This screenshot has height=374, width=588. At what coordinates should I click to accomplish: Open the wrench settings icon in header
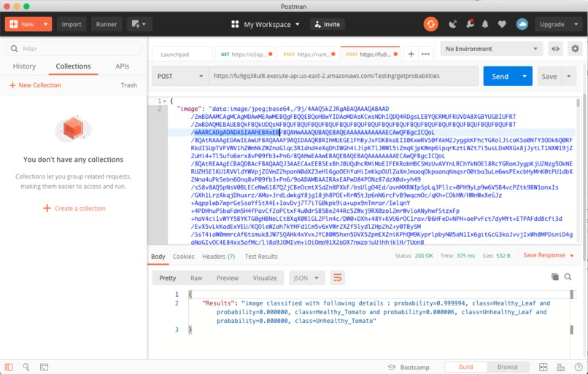(x=470, y=24)
